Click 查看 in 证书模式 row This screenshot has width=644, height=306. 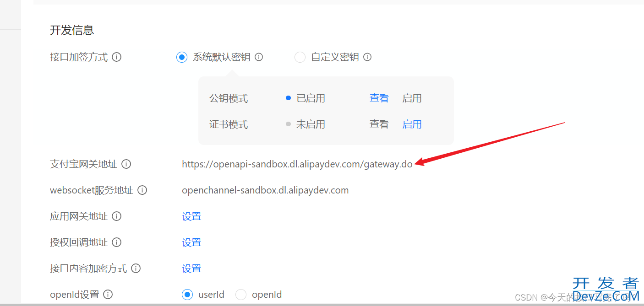coord(379,124)
